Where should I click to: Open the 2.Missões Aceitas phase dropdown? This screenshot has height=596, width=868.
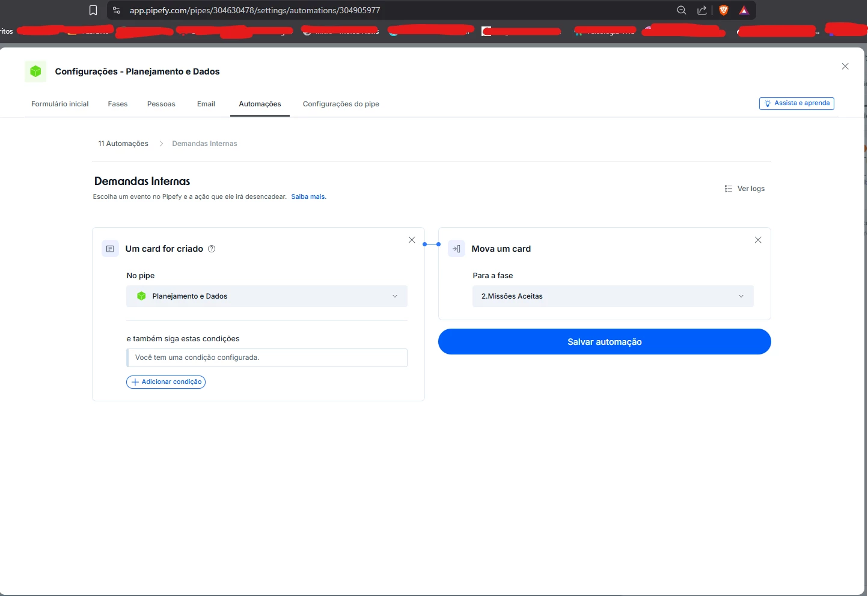click(613, 296)
